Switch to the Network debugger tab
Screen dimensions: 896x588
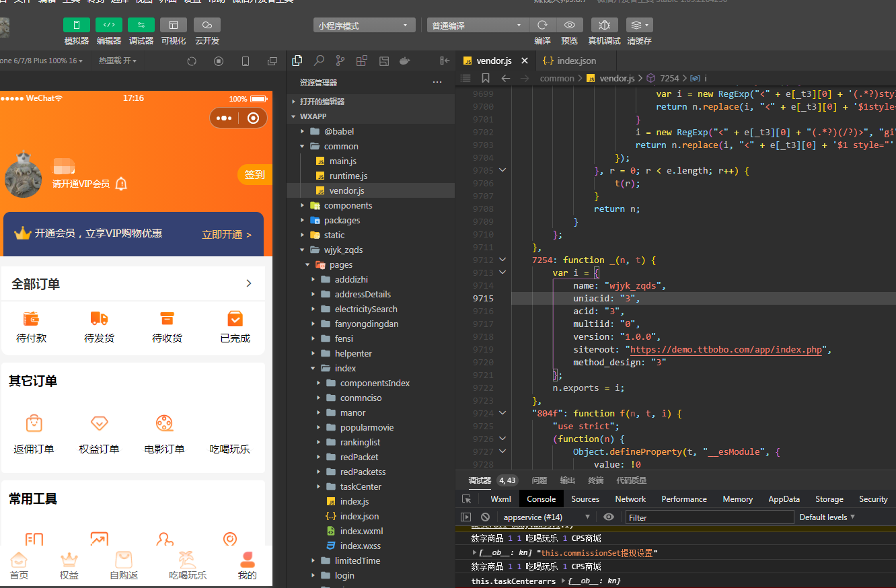[630, 499]
